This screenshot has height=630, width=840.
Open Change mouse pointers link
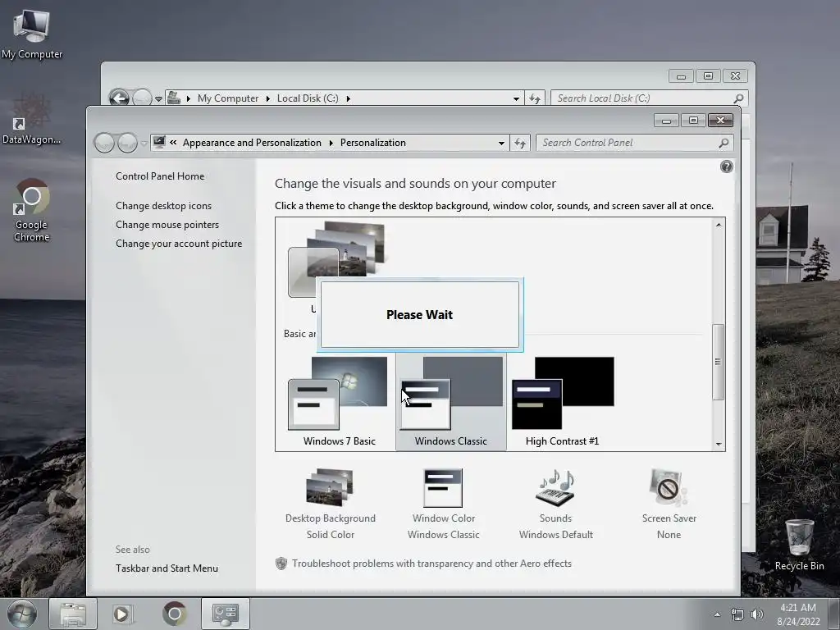pos(167,225)
